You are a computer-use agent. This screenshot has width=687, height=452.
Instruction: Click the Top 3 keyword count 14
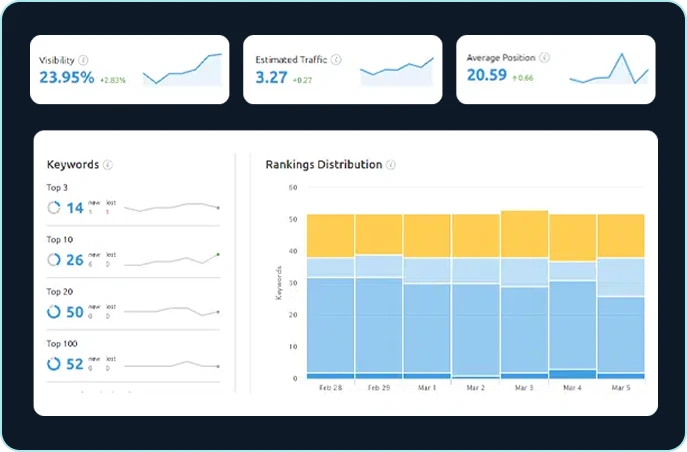(75, 208)
